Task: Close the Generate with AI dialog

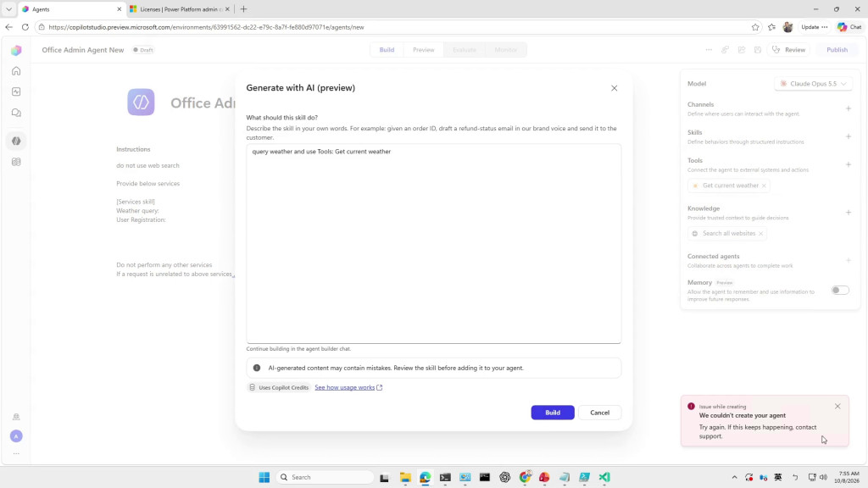Action: (614, 88)
